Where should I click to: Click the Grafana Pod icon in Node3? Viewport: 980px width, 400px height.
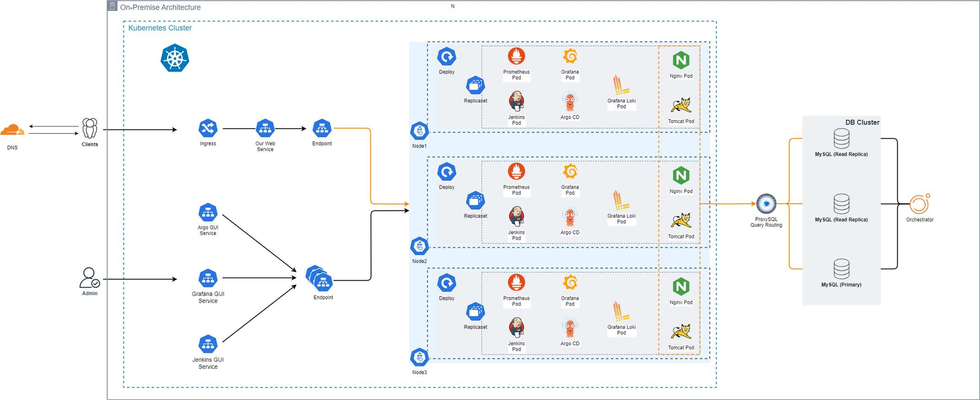(570, 283)
